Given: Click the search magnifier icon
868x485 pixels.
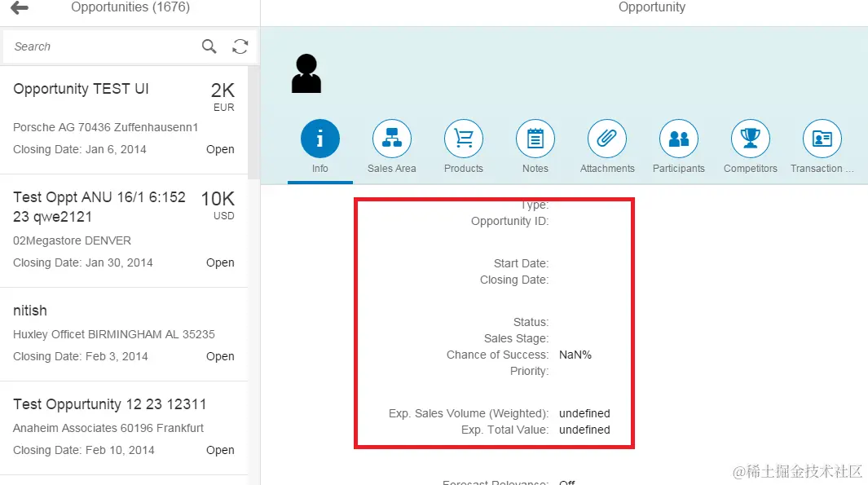Looking at the screenshot, I should [x=209, y=46].
